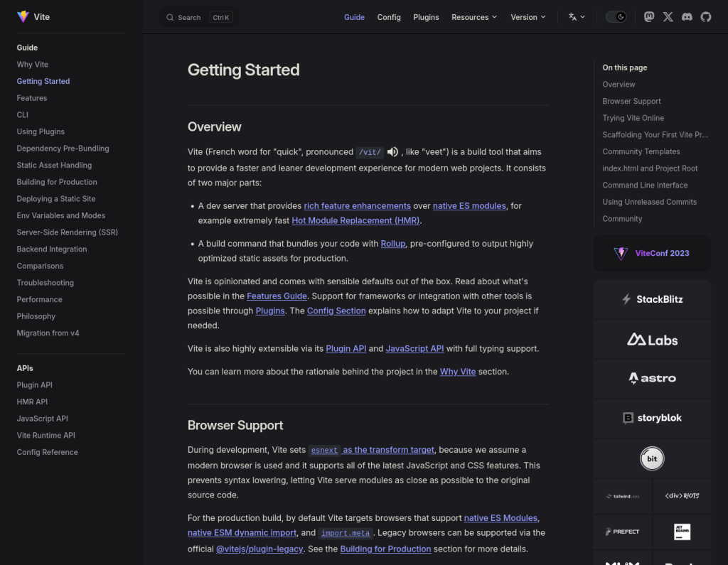Open the StackBlitz sponsor logo

pos(653,299)
